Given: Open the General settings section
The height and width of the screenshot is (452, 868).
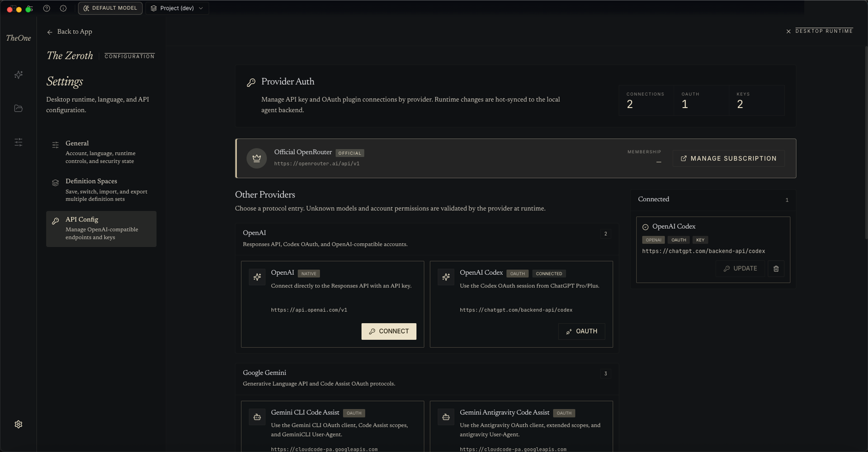Looking at the screenshot, I should click(x=101, y=152).
